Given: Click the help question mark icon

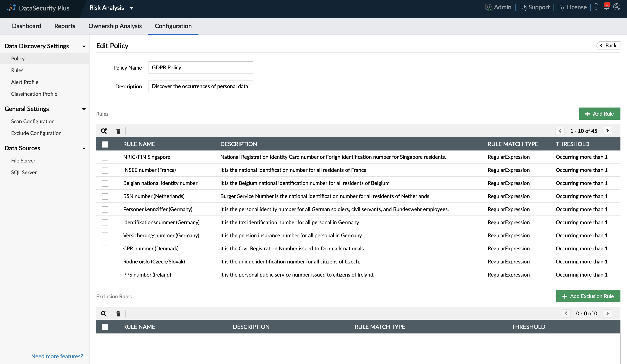Looking at the screenshot, I should click(x=596, y=7).
